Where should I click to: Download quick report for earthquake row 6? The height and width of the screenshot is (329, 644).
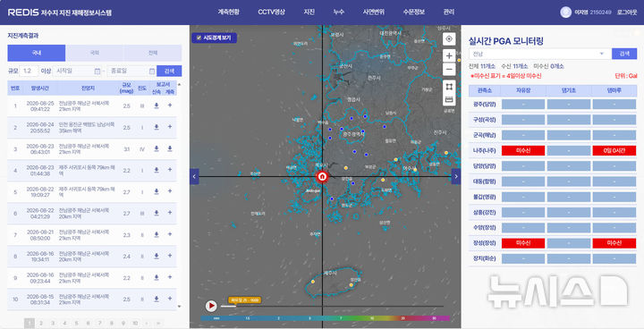pyautogui.click(x=157, y=213)
